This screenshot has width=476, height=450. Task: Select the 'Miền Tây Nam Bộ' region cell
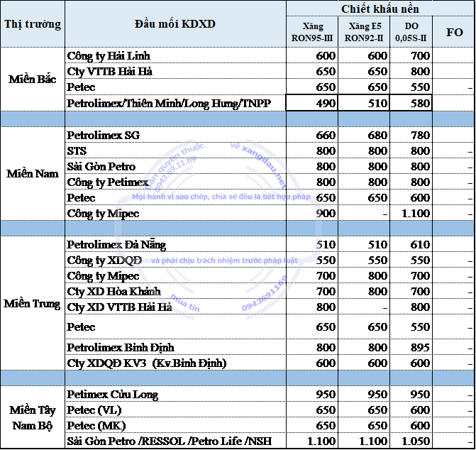(x=33, y=417)
